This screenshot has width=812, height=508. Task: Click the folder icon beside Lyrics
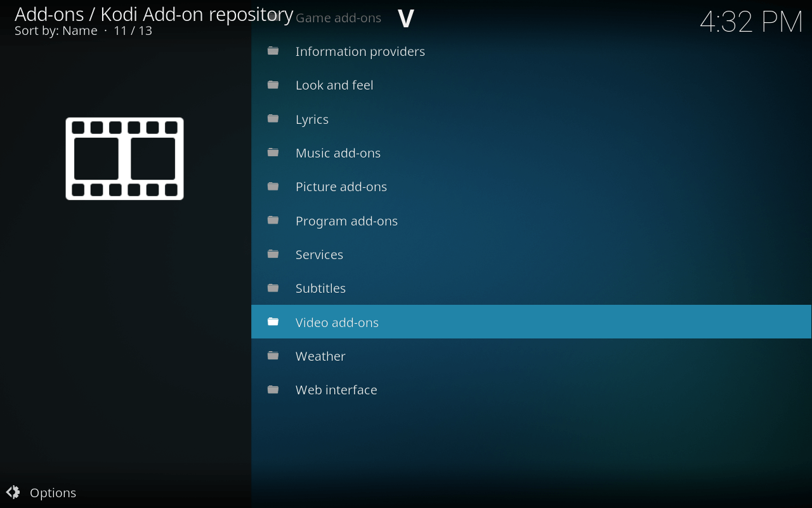coord(273,118)
